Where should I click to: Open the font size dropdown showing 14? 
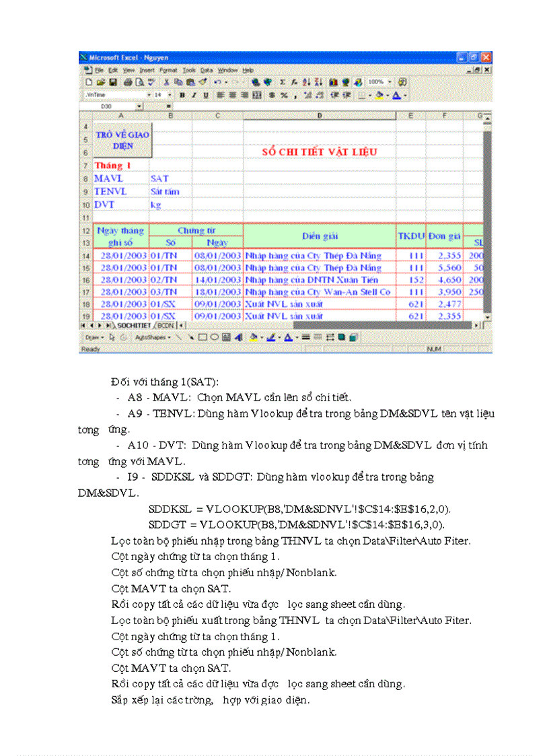[167, 95]
